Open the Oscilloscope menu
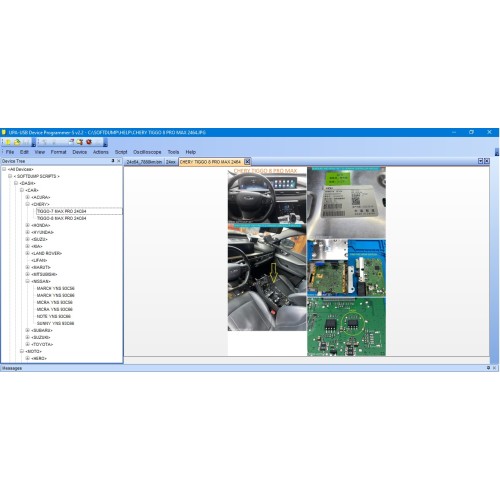Screen dimensions: 500x500 (x=147, y=152)
